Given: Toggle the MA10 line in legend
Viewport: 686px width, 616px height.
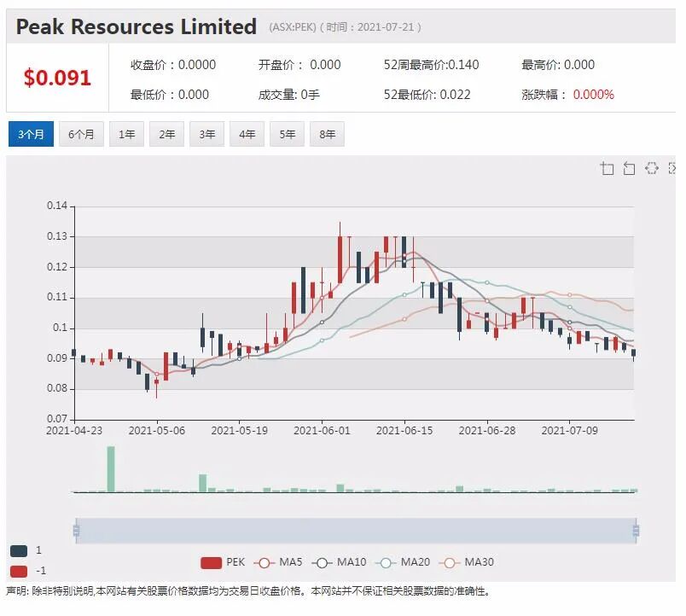Looking at the screenshot, I should click(339, 562).
